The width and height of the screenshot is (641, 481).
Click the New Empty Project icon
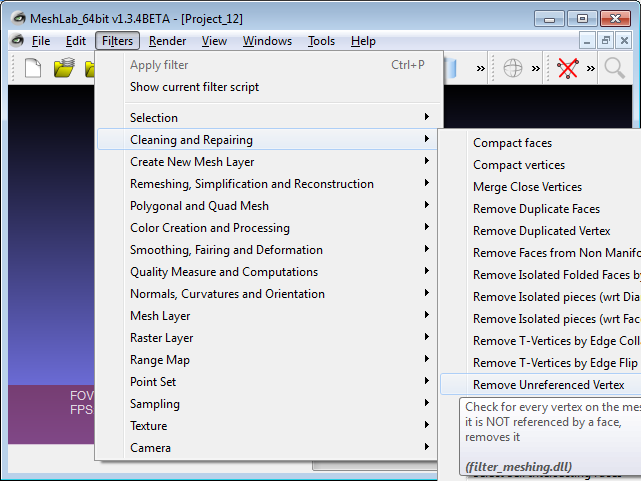pos(33,68)
